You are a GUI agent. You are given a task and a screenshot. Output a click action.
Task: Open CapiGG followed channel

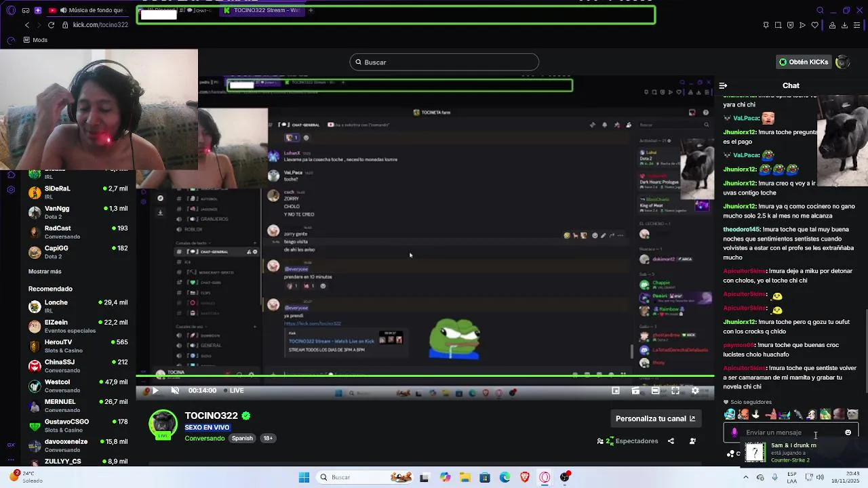78,252
